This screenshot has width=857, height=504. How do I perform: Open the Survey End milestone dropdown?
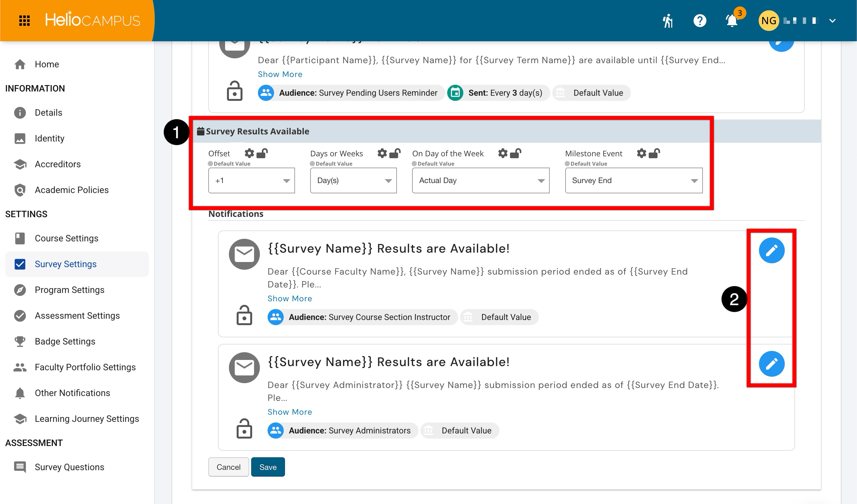click(634, 180)
